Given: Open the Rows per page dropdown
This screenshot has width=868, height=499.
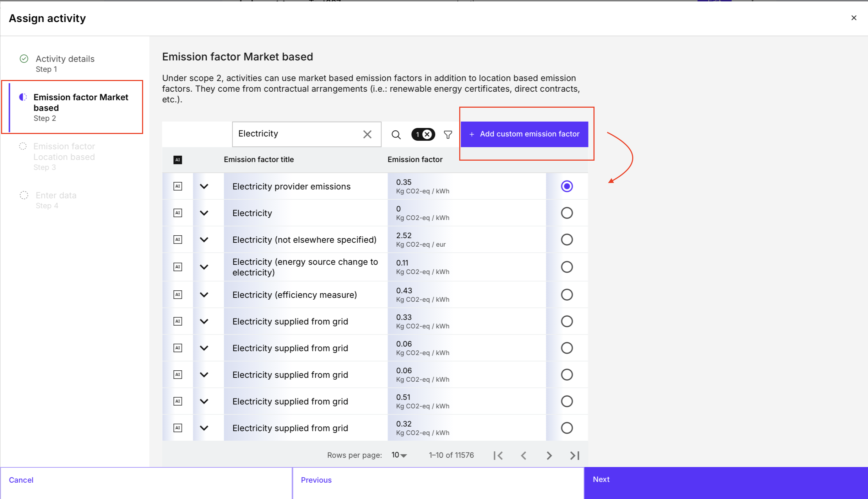Looking at the screenshot, I should (399, 455).
